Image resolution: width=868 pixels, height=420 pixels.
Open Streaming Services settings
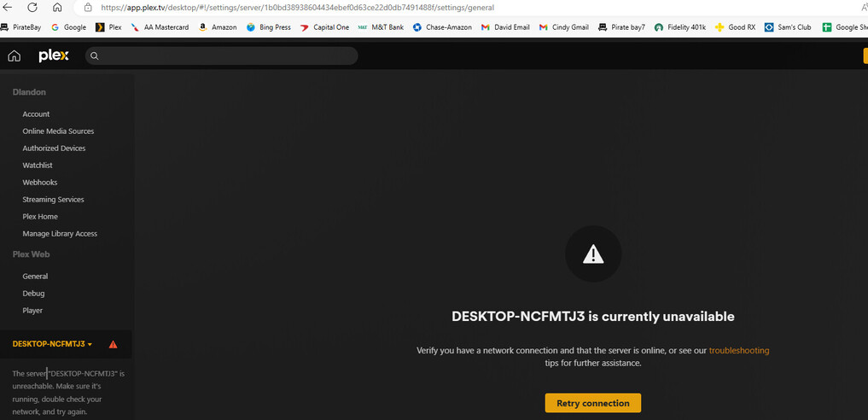tap(53, 200)
